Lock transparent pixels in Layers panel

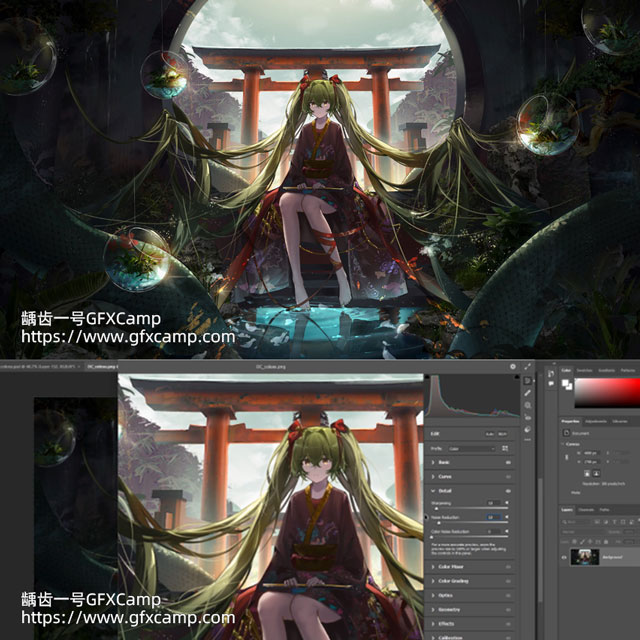tap(574, 542)
